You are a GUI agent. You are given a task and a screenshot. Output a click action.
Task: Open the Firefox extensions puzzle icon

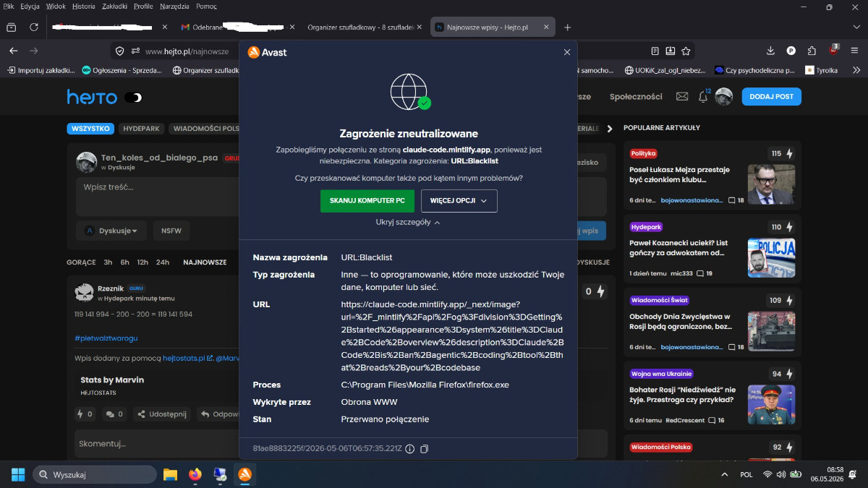[x=812, y=51]
